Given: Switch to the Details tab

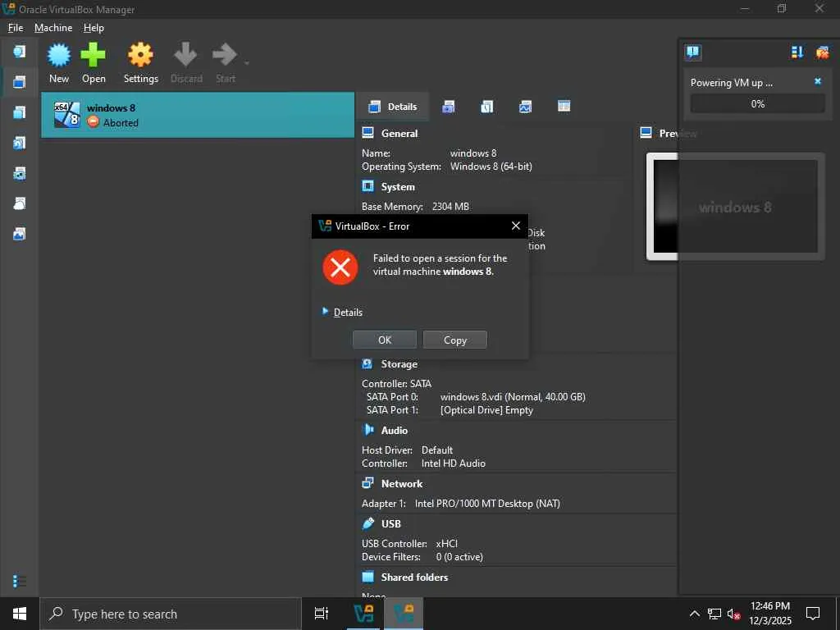Looking at the screenshot, I should pos(392,107).
